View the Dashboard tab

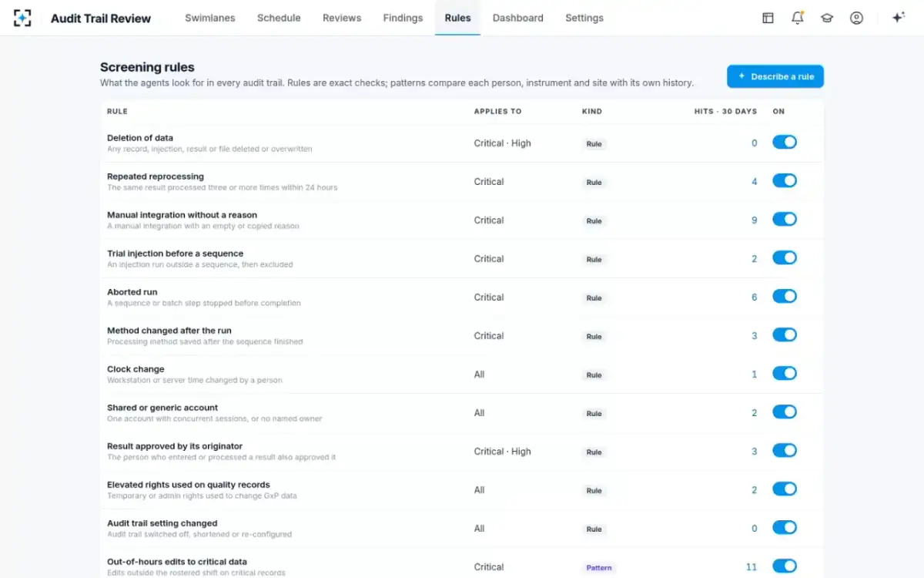(518, 18)
